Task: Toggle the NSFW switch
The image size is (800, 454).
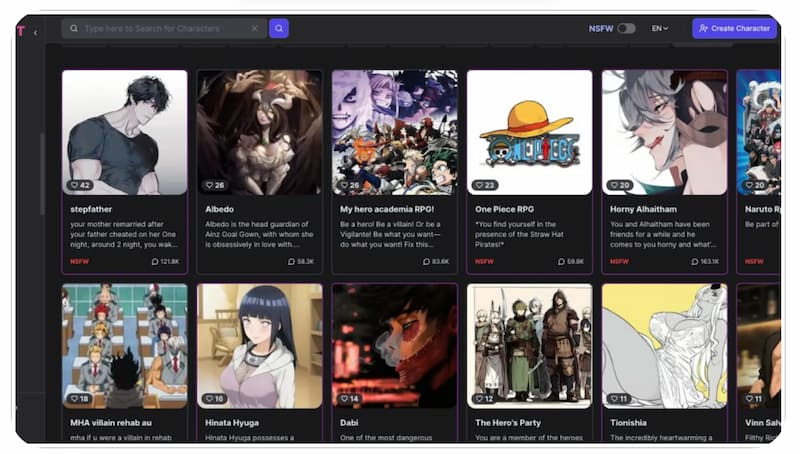Action: pos(626,29)
